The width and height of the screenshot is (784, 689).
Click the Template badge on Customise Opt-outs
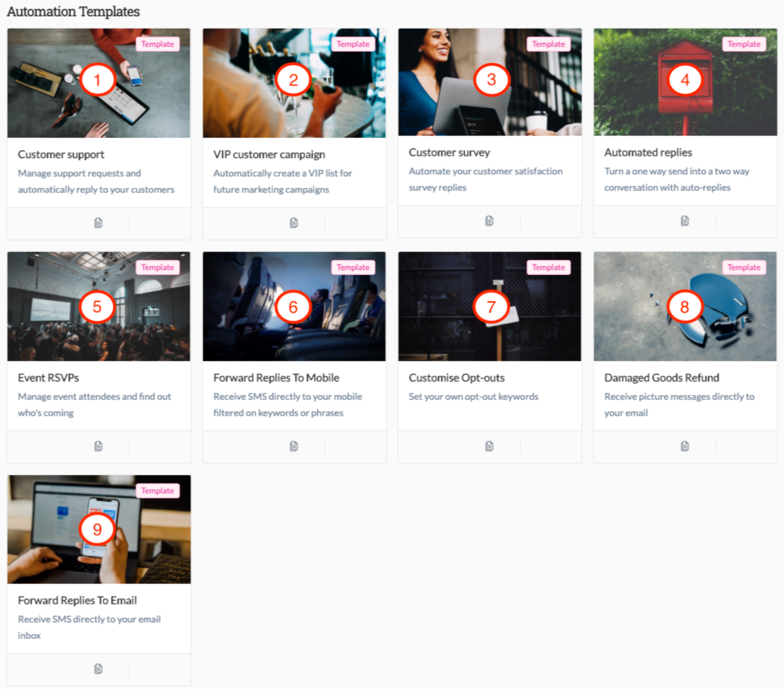[548, 267]
